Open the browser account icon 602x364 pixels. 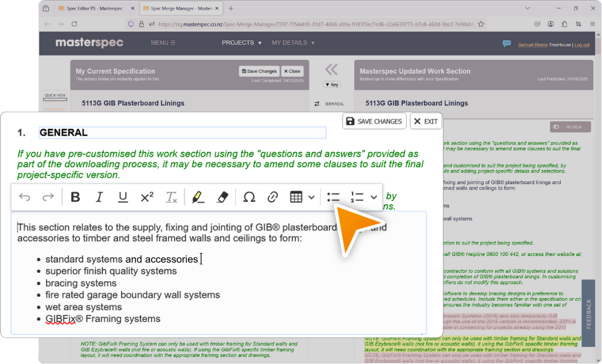[551, 24]
